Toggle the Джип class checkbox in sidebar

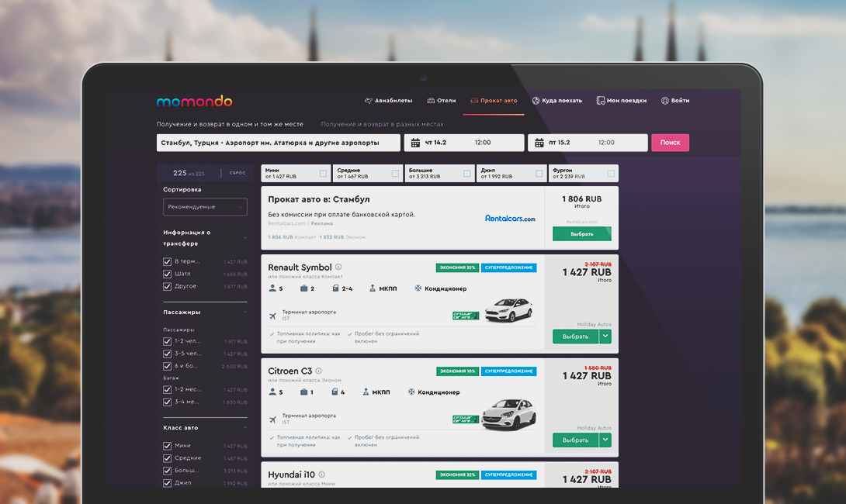pos(167,483)
